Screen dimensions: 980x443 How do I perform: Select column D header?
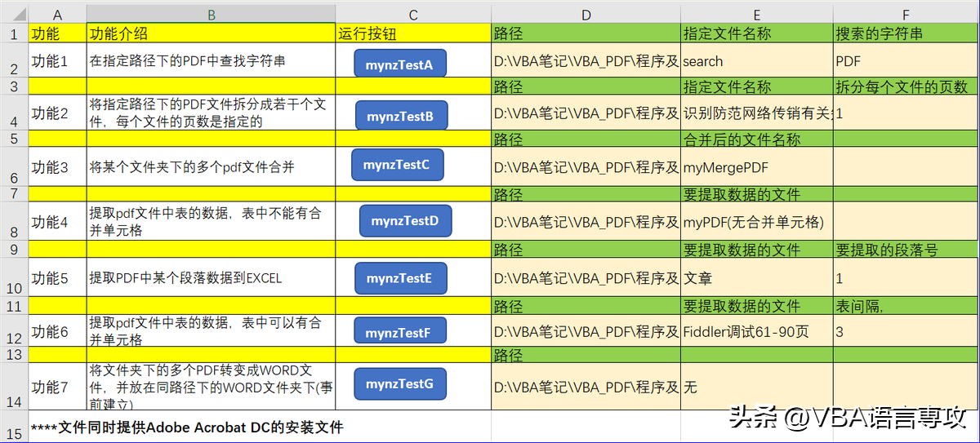pyautogui.click(x=586, y=15)
